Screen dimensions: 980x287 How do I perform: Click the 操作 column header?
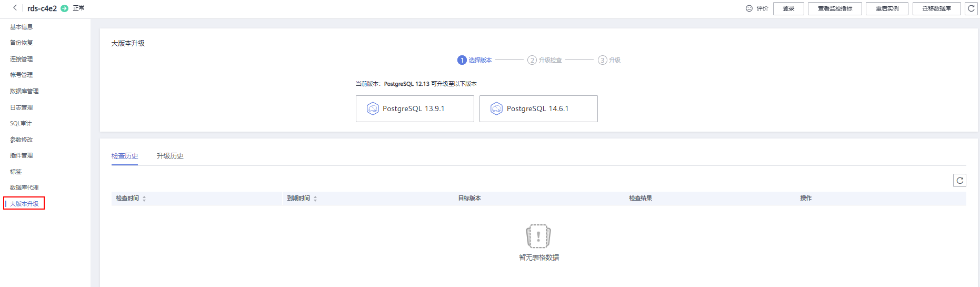(x=806, y=199)
